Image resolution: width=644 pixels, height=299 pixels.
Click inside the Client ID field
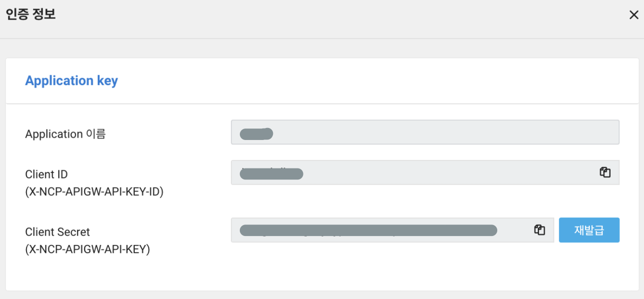[x=425, y=172]
